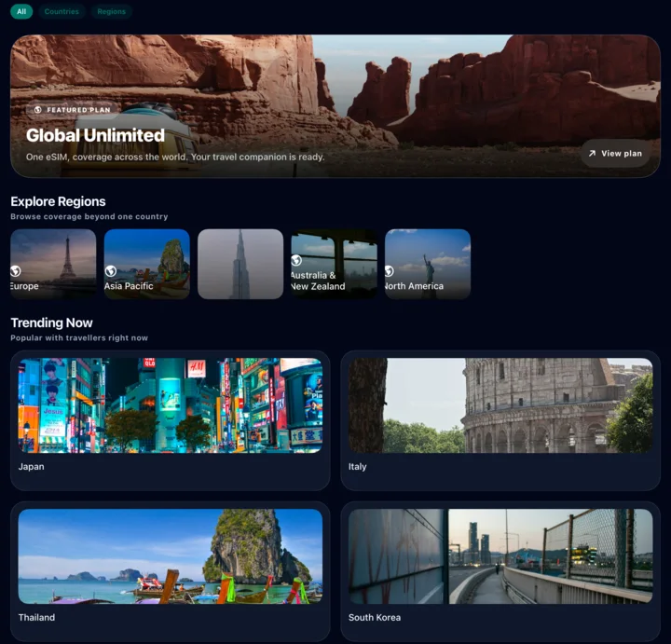The image size is (671, 644).
Task: Click the Trending Now heading
Action: (52, 322)
